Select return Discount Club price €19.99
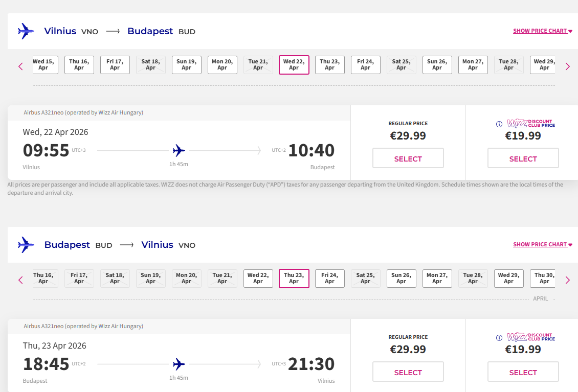This screenshot has width=578, height=392. point(523,372)
